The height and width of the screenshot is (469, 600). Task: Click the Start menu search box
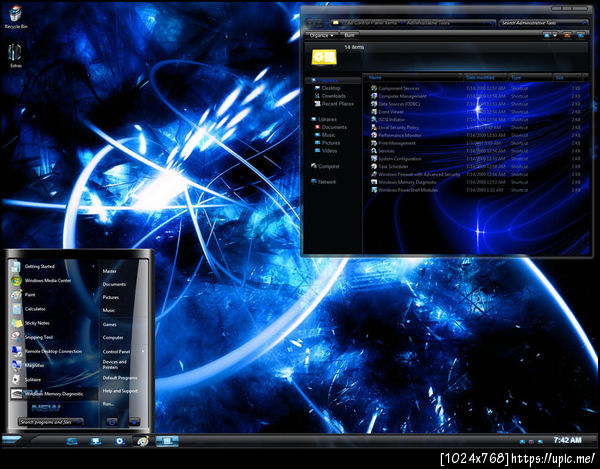click(x=51, y=422)
